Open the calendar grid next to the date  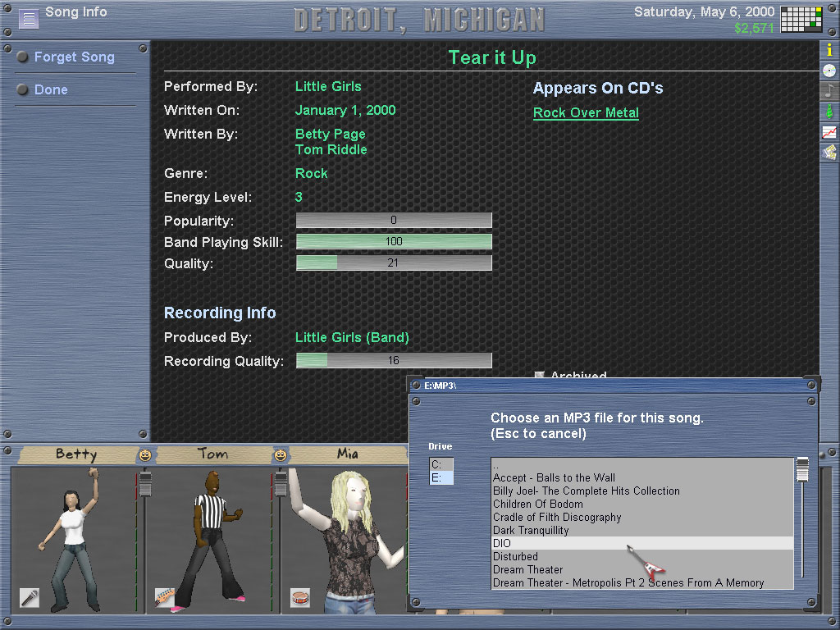801,19
